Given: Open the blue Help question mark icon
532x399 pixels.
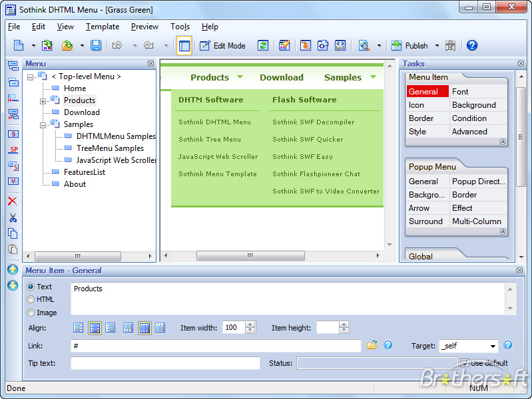Looking at the screenshot, I should [x=471, y=45].
